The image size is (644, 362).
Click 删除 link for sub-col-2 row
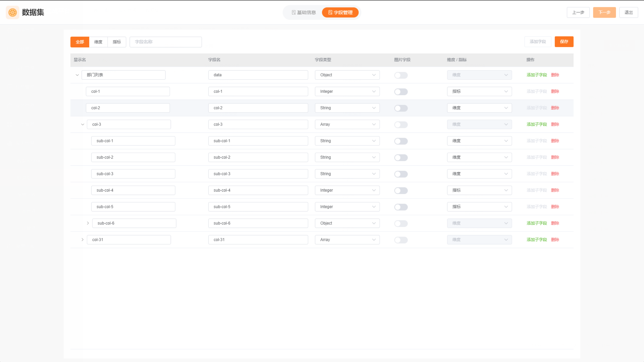click(x=555, y=157)
